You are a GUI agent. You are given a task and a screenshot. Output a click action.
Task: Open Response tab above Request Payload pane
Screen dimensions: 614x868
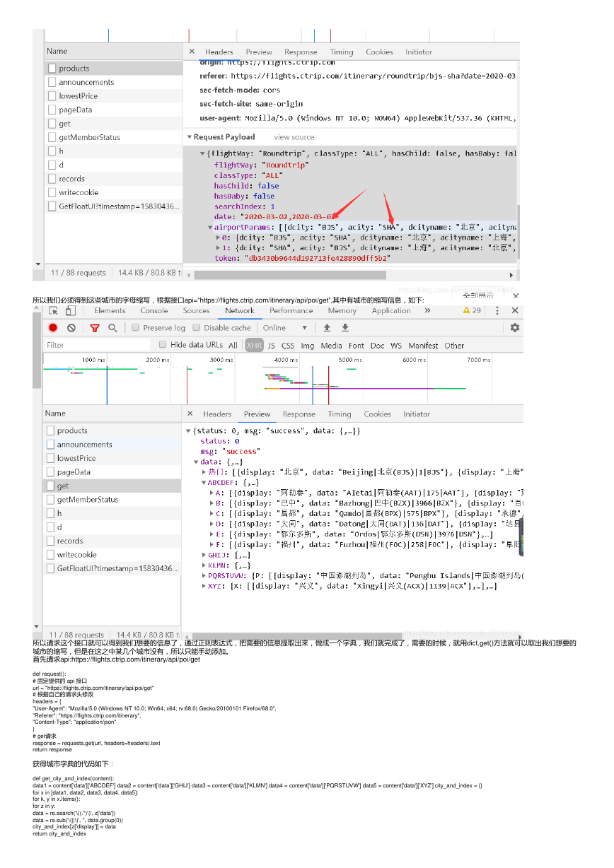pyautogui.click(x=301, y=52)
